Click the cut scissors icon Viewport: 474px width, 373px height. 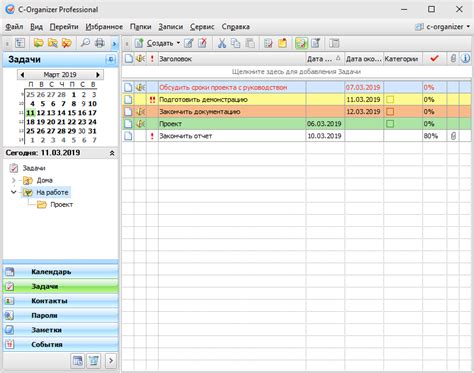tap(222, 43)
